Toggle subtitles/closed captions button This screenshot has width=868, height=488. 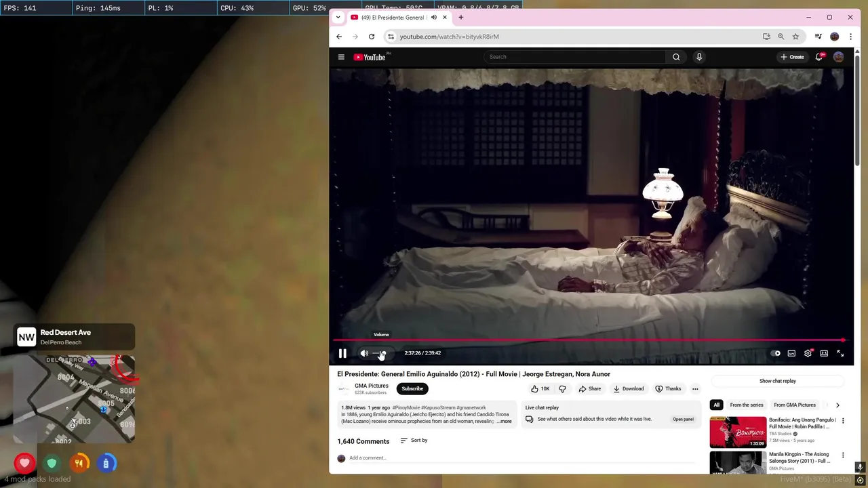[791, 353]
